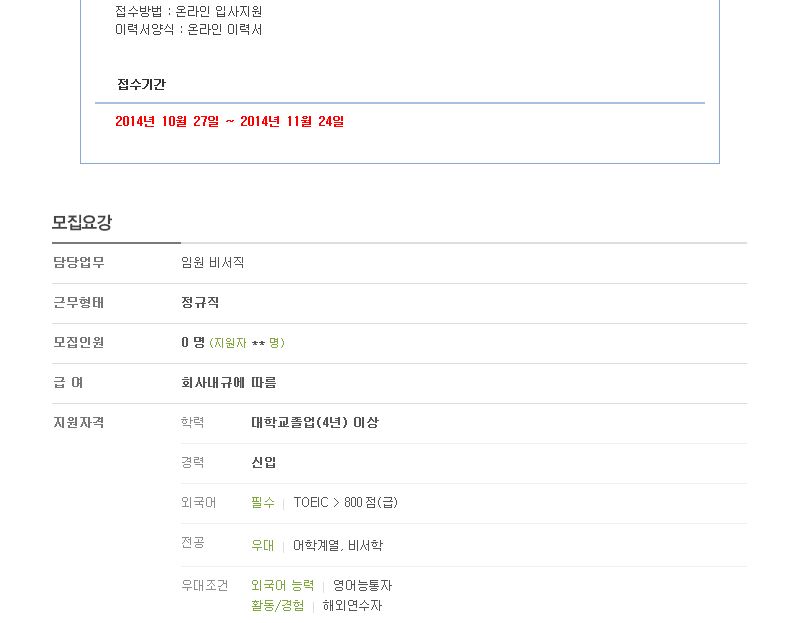Click the 정규직 employment type value
790x623 pixels.
pyautogui.click(x=200, y=302)
